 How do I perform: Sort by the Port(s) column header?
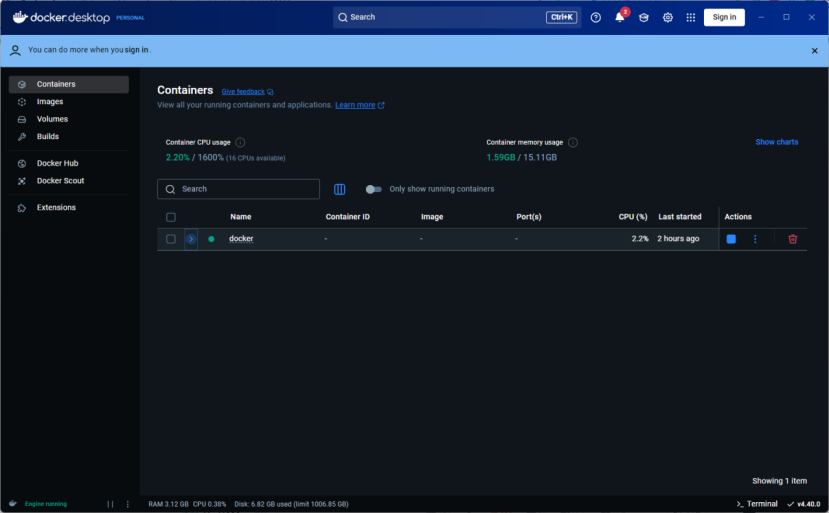pyautogui.click(x=529, y=217)
